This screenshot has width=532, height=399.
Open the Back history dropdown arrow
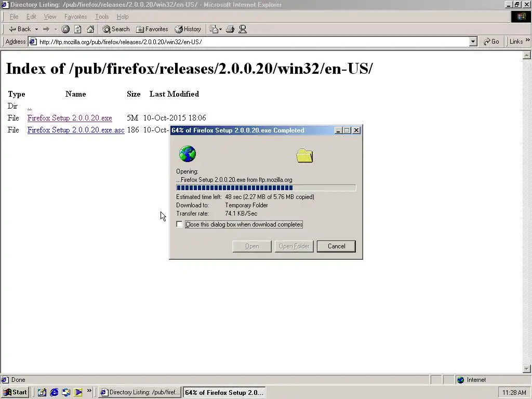[x=36, y=29]
